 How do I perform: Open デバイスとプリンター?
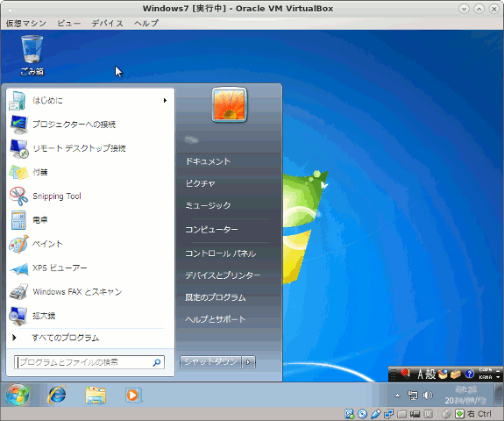click(223, 275)
